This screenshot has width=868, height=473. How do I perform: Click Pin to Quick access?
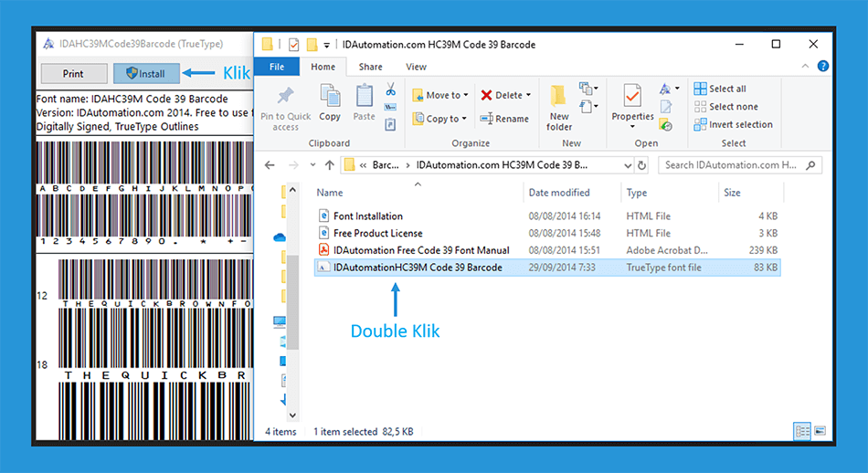pyautogui.click(x=286, y=109)
